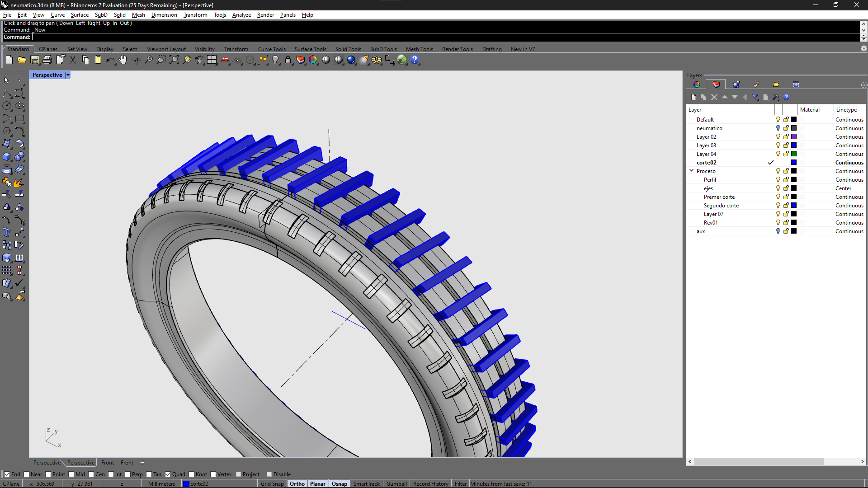The height and width of the screenshot is (488, 868).
Task: Click the Lock objects padlock icon
Action: 288,60
